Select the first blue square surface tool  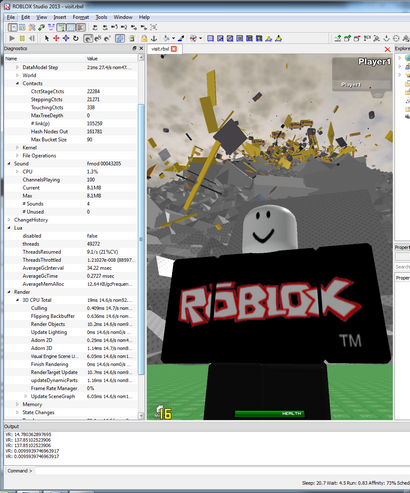(210, 38)
